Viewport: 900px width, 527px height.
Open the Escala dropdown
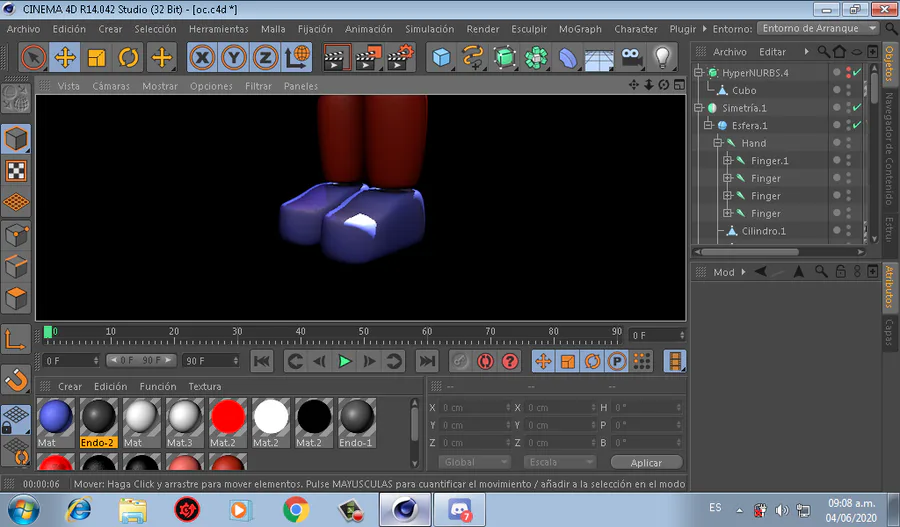[x=560, y=462]
